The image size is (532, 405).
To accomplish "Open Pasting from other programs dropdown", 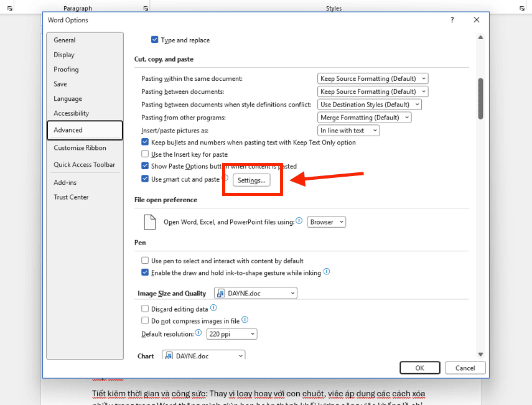I will pos(365,118).
